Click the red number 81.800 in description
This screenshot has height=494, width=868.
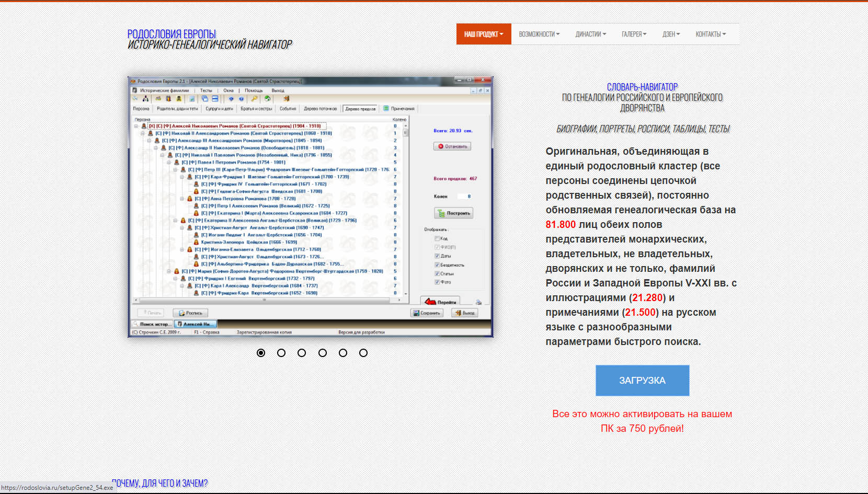(x=561, y=224)
